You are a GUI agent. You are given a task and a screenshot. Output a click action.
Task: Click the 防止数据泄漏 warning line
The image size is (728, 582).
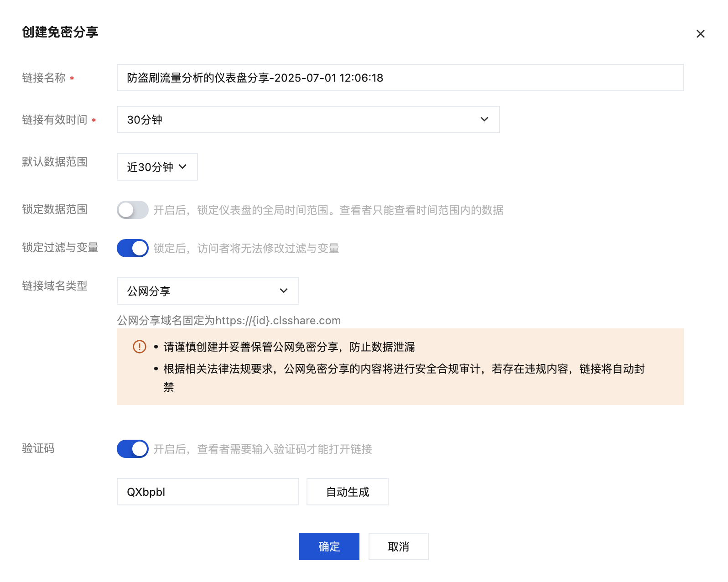[x=289, y=347]
